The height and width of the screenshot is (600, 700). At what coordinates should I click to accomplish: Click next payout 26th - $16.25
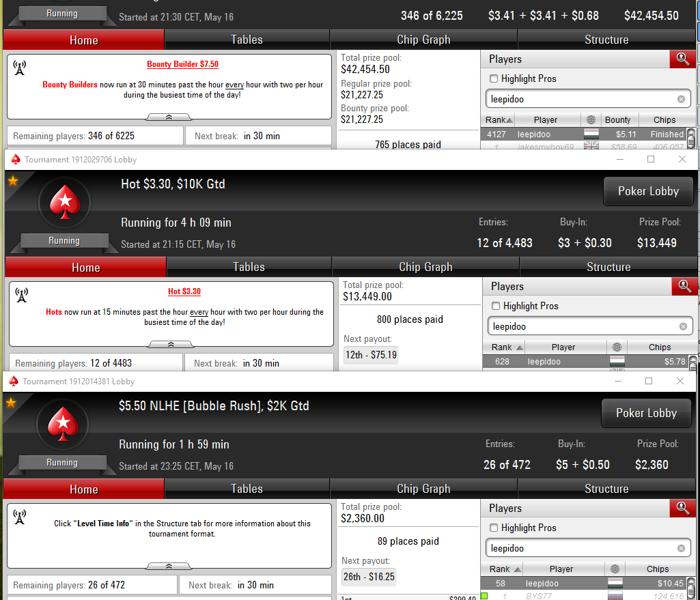tap(369, 577)
